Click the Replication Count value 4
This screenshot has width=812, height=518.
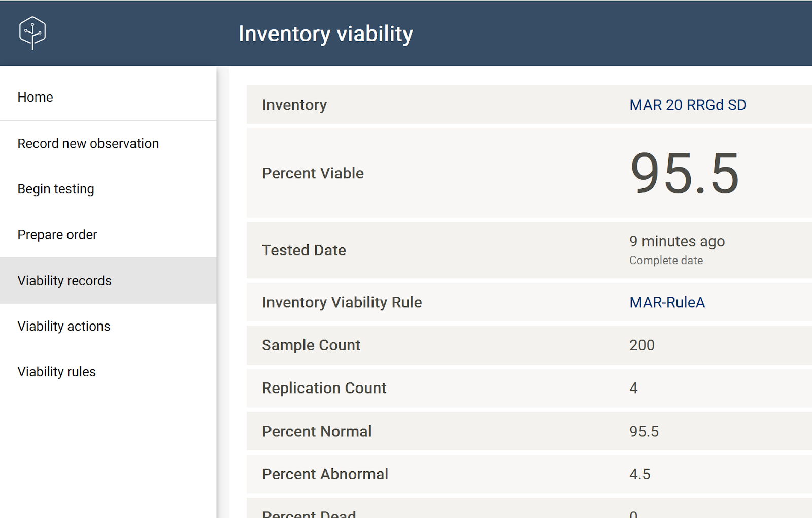(x=633, y=388)
